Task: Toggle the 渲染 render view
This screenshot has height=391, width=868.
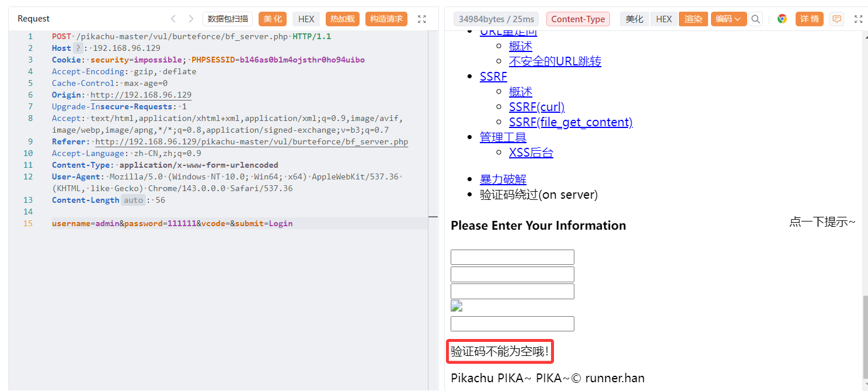Action: [x=693, y=19]
